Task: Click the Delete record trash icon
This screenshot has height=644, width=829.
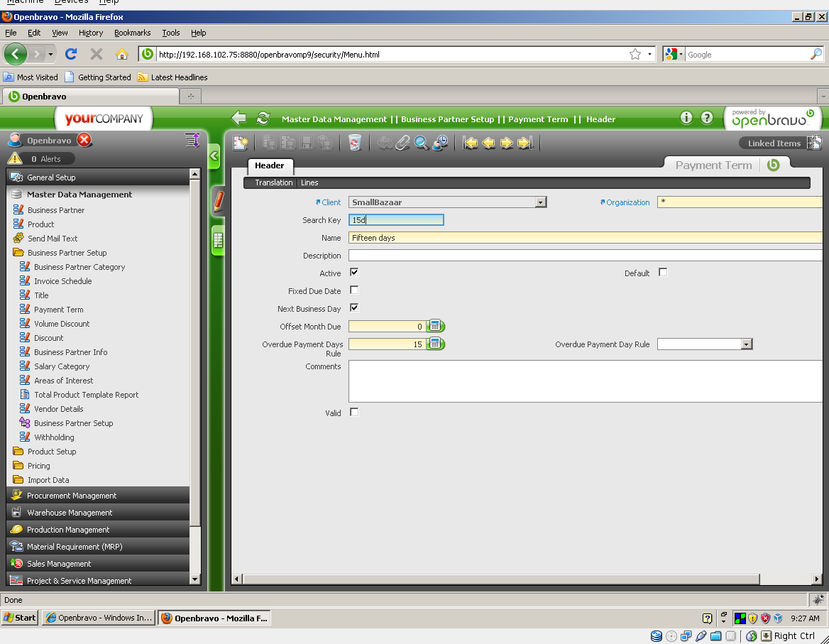Action: pyautogui.click(x=355, y=143)
